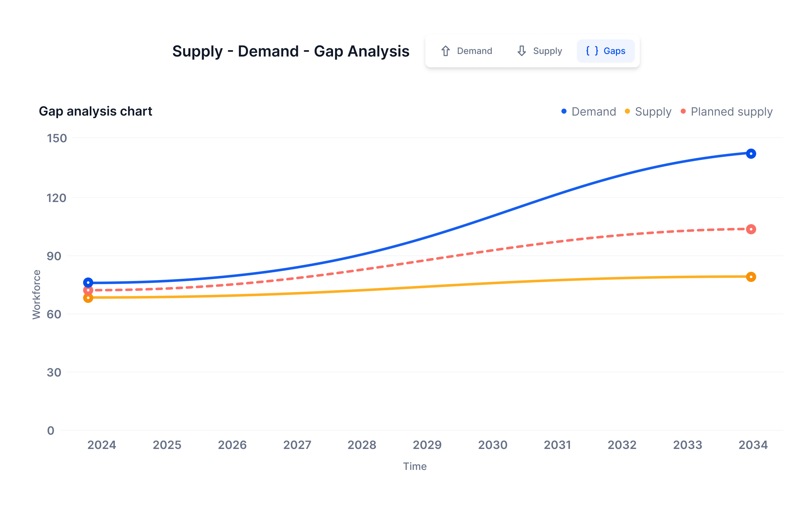Click the 90 y-axis value
Image resolution: width=812 pixels, height=508 pixels.
point(54,256)
